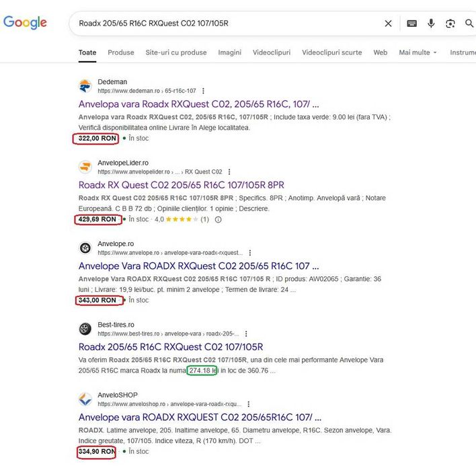Screen dimensions: 476x470
Task: Click the magnifier search icon
Action: tap(469, 24)
